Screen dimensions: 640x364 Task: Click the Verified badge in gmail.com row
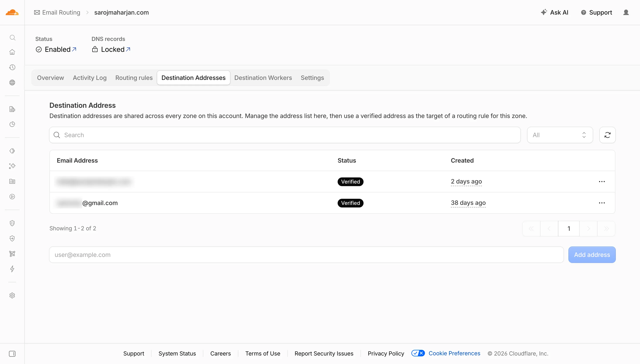point(350,203)
